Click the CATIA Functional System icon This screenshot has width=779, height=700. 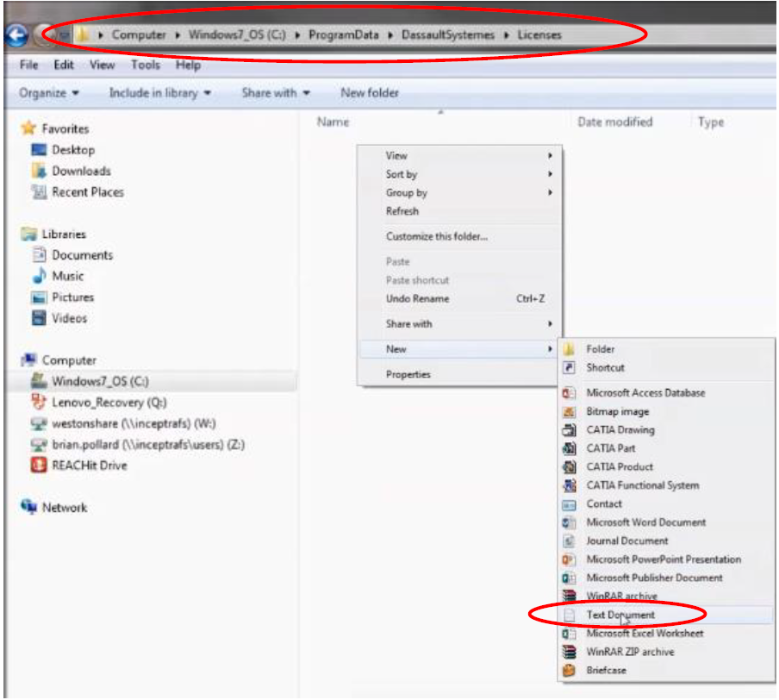[x=570, y=485]
